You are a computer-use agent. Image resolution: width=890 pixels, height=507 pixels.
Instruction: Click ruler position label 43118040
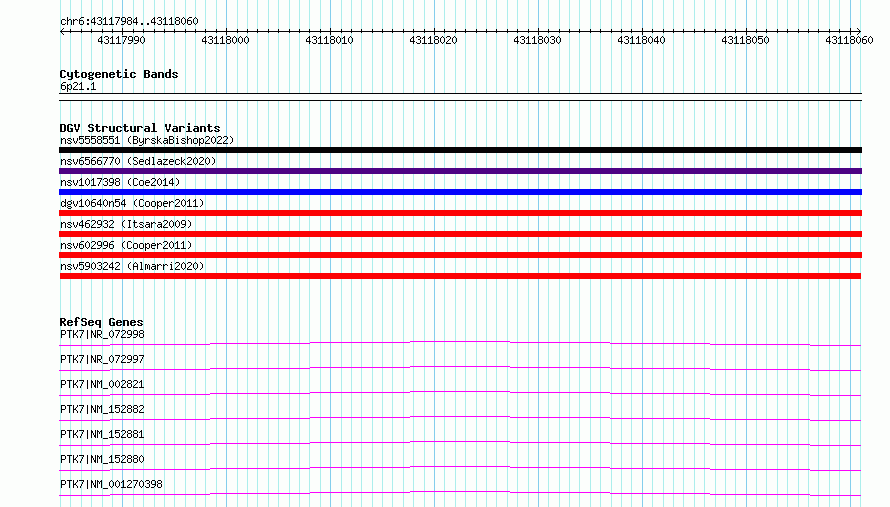[641, 40]
